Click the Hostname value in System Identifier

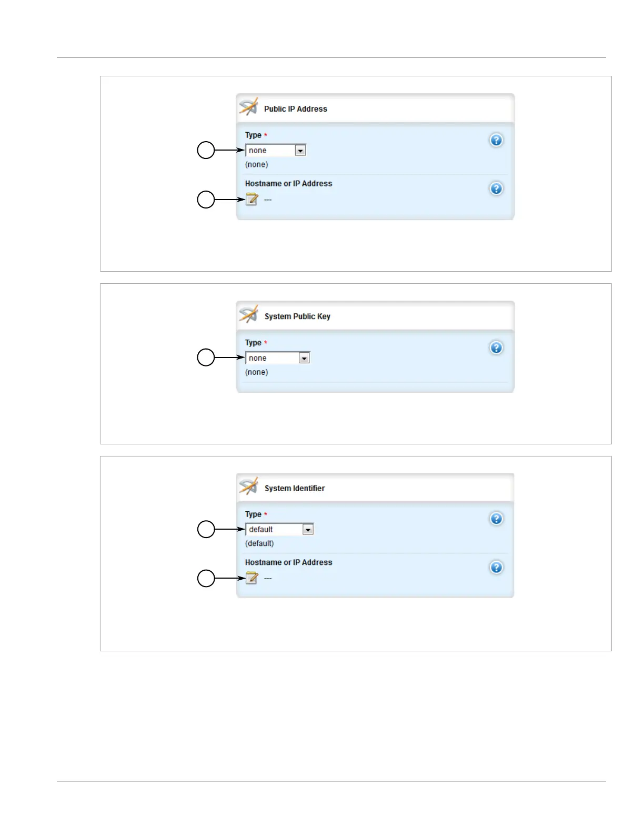268,579
